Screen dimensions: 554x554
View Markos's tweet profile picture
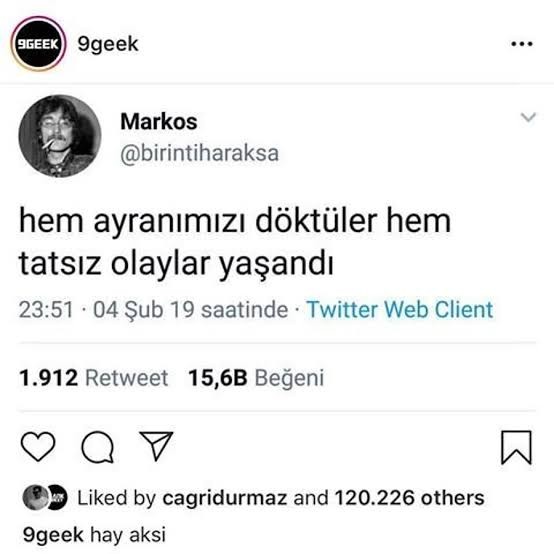click(60, 136)
